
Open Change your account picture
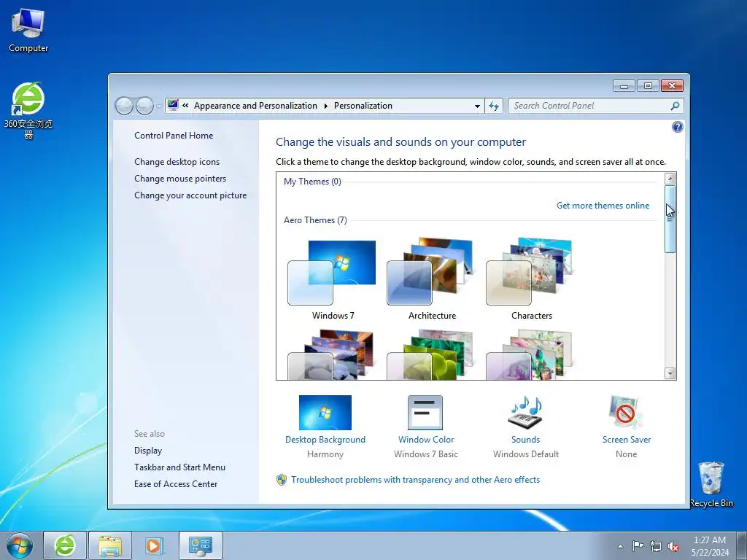click(x=190, y=195)
